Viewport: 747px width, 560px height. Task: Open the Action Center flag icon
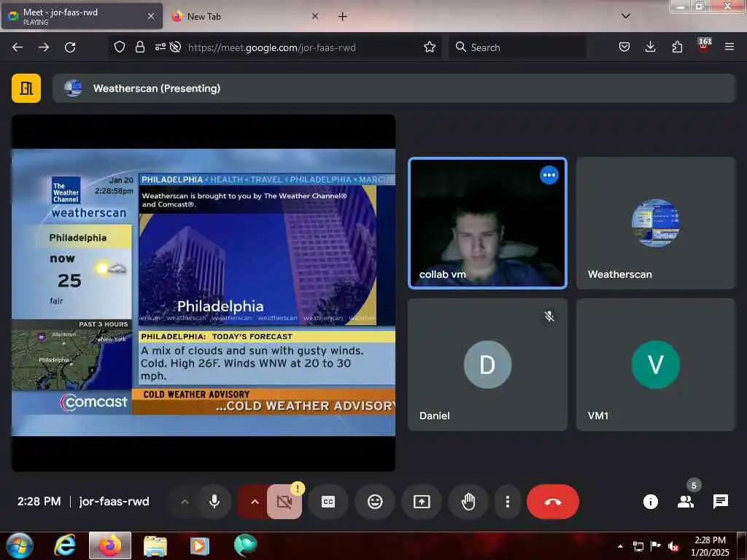[x=656, y=546]
